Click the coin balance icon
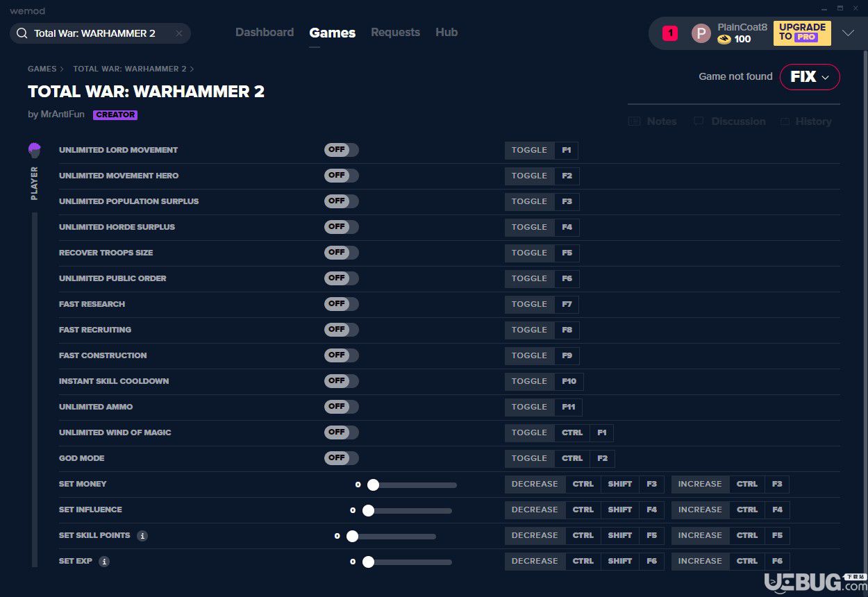The height and width of the screenshot is (597, 868). pos(724,40)
